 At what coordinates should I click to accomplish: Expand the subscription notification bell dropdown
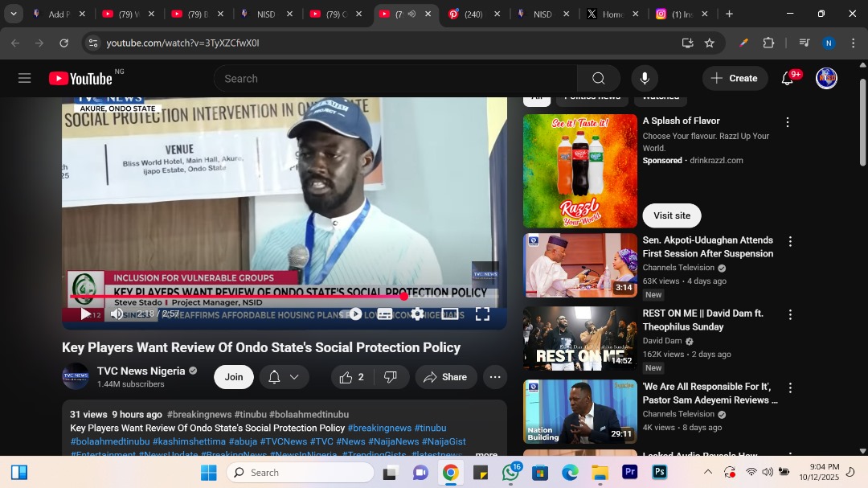coord(284,377)
